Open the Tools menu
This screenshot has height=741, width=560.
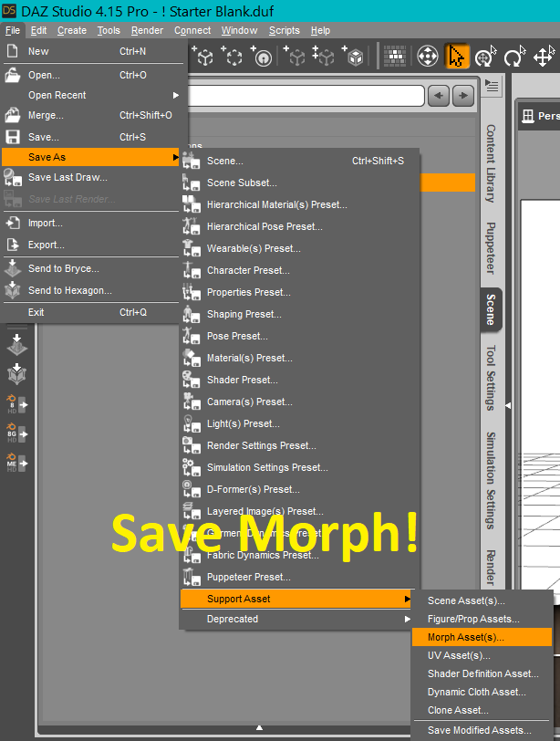pyautogui.click(x=109, y=30)
